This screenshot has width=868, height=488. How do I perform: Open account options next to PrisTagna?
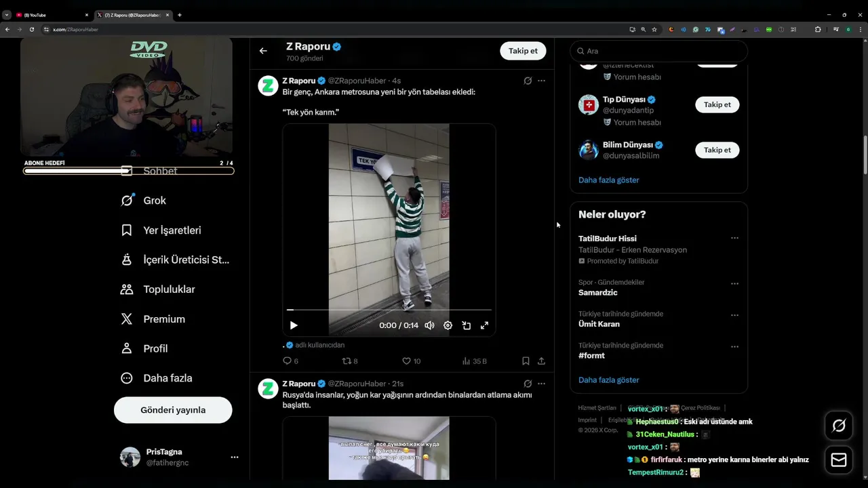(235, 457)
